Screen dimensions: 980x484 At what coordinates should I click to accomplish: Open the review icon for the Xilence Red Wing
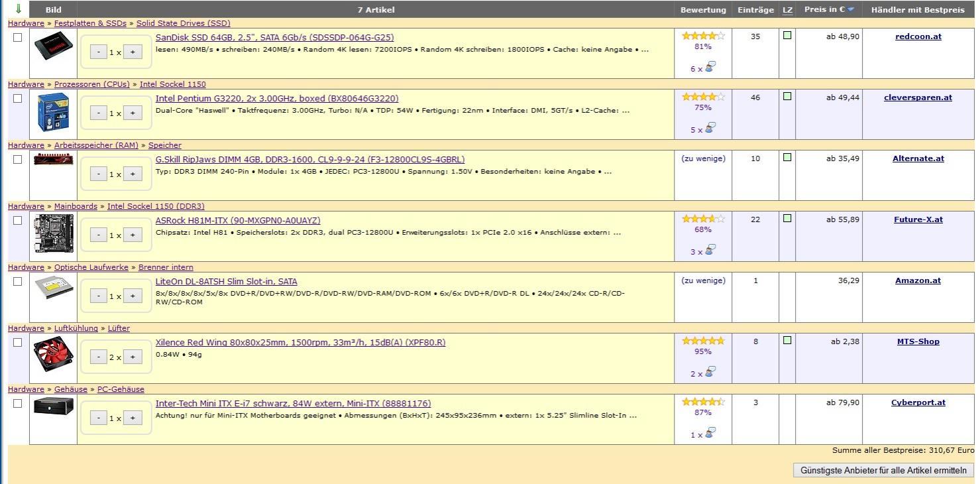coord(710,371)
